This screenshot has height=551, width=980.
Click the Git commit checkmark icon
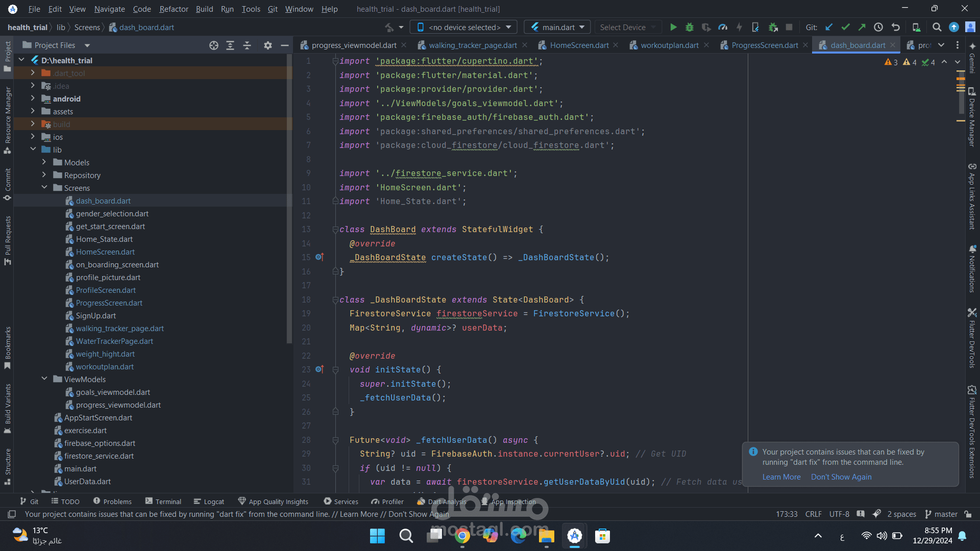pyautogui.click(x=845, y=27)
